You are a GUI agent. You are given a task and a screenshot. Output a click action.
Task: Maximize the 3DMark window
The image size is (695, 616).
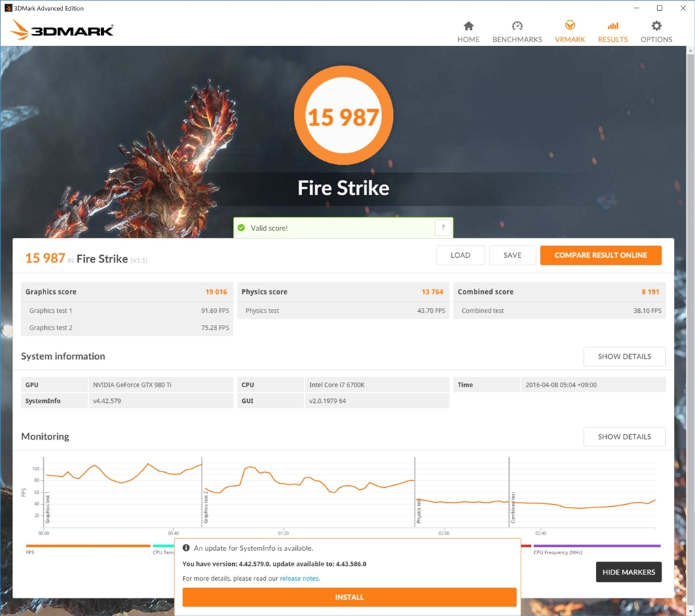(x=660, y=8)
